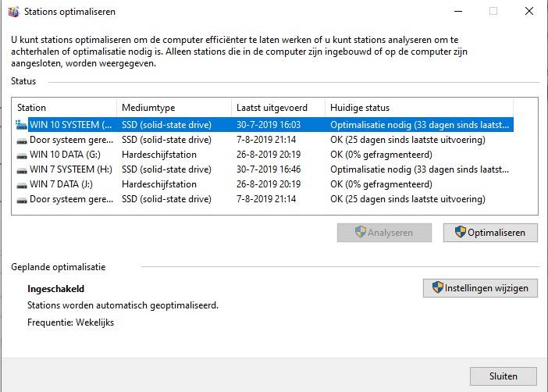Click the Frequentie: Wekelijks text

(70, 322)
